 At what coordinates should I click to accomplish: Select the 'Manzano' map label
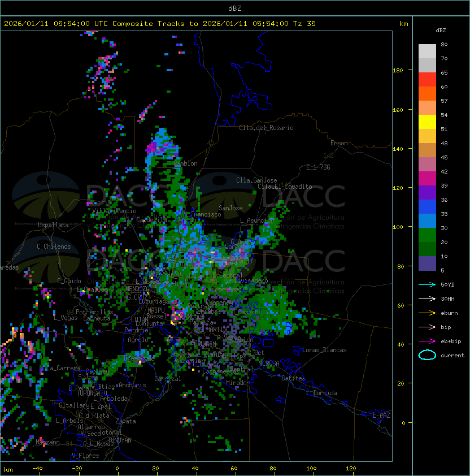[x=47, y=442]
